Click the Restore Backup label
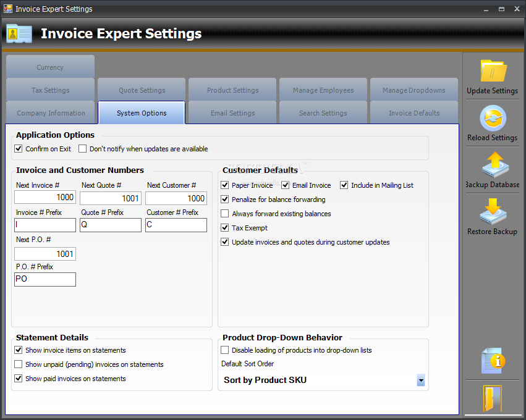This screenshot has width=526, height=420. (492, 231)
